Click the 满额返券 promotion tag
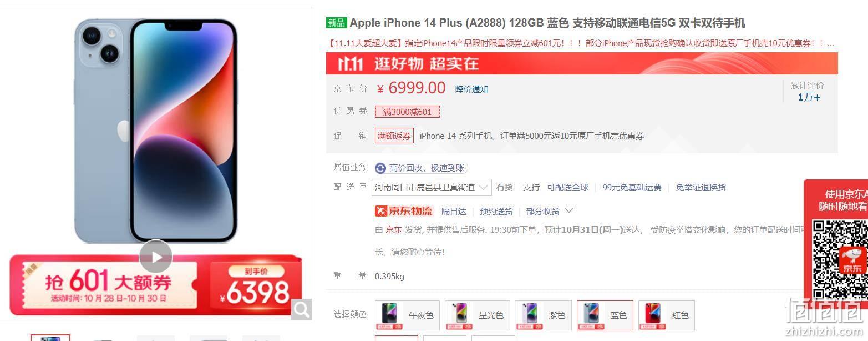868x341 pixels. tap(394, 136)
